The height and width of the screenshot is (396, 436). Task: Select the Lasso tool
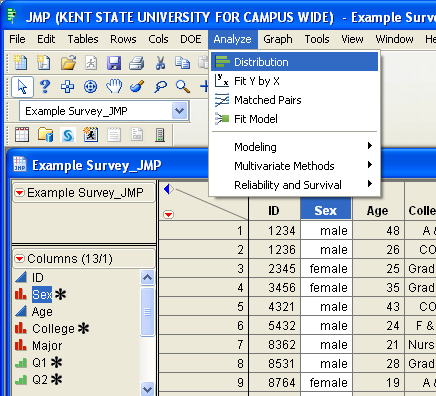click(x=160, y=87)
